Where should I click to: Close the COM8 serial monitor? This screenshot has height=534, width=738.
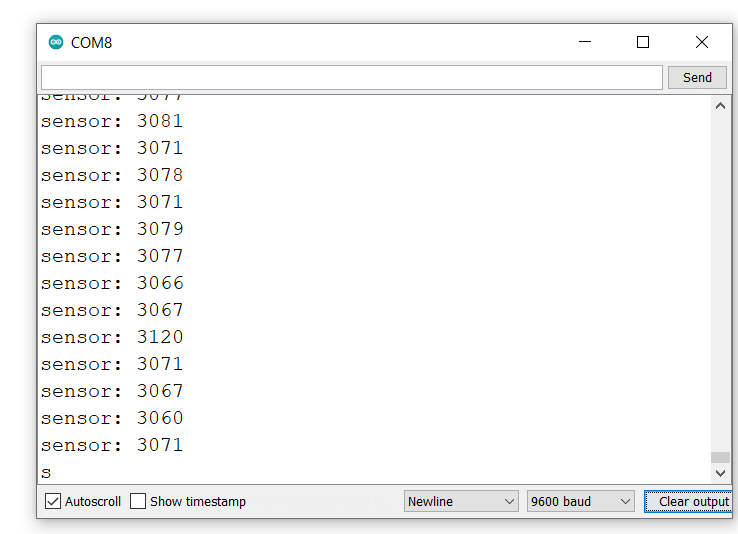click(x=702, y=42)
